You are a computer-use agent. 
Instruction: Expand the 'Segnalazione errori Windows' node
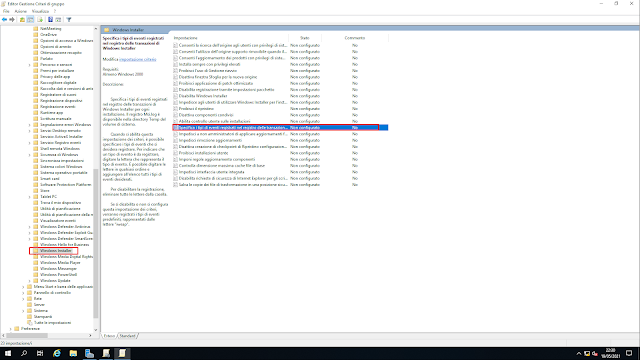click(29, 125)
